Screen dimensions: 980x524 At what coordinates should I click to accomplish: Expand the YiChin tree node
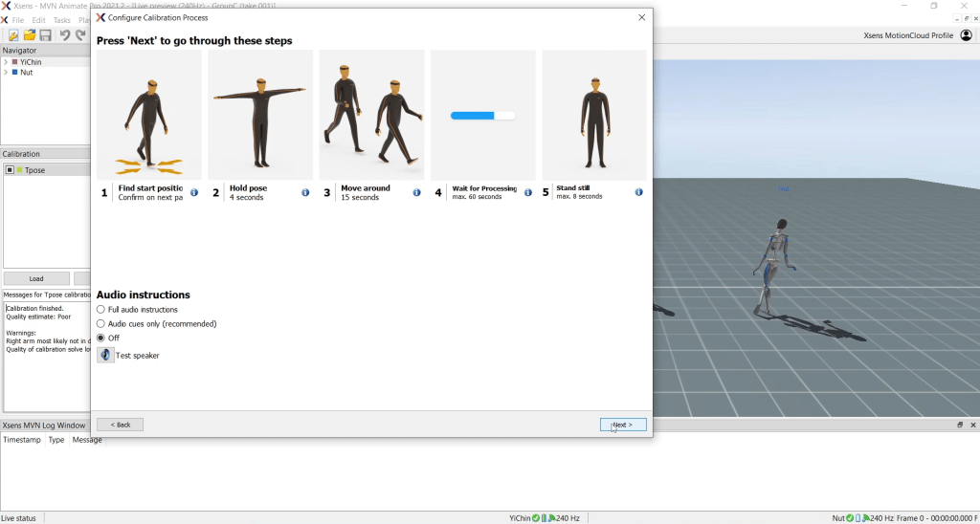(x=6, y=62)
